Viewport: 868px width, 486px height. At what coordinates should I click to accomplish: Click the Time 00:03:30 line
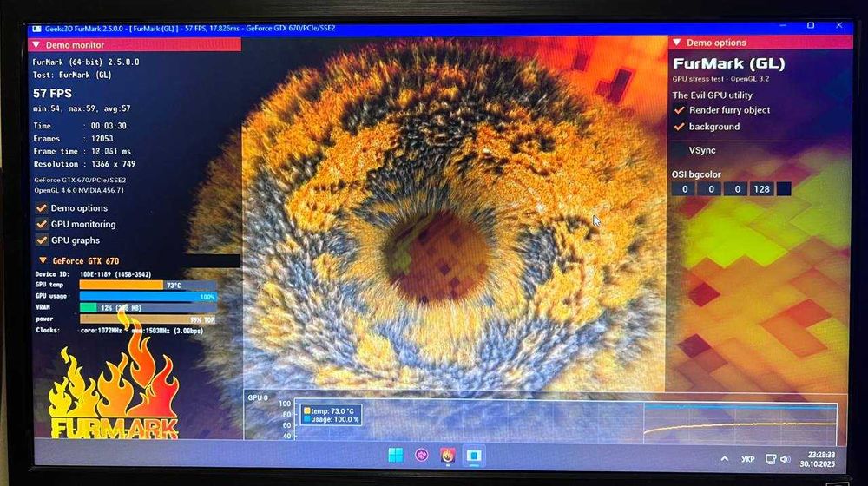tap(80, 126)
